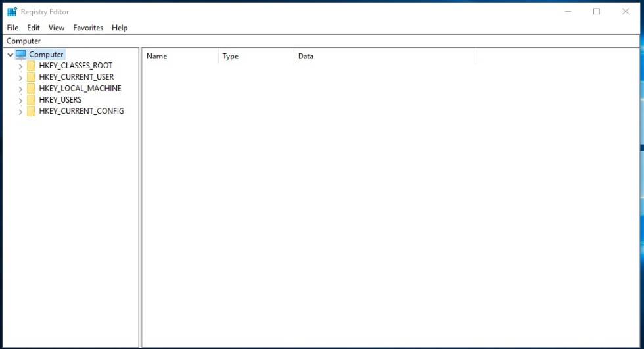Click the Data column header
Image resolution: width=644 pixels, height=349 pixels.
tap(385, 57)
